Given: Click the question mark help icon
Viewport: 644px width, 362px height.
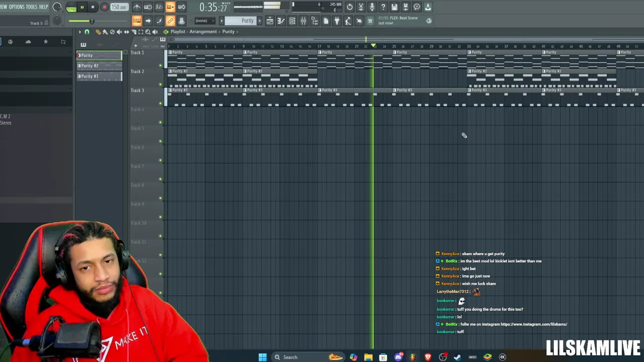Looking at the screenshot, I should point(383,7).
